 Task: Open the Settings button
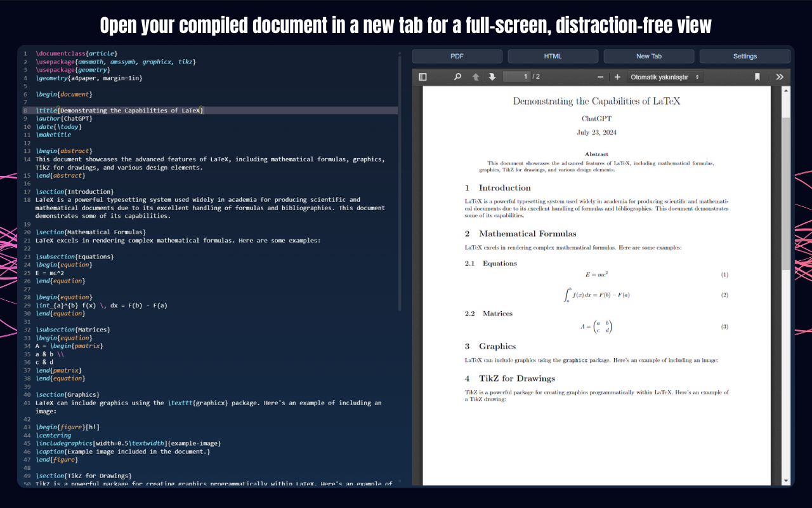(745, 57)
